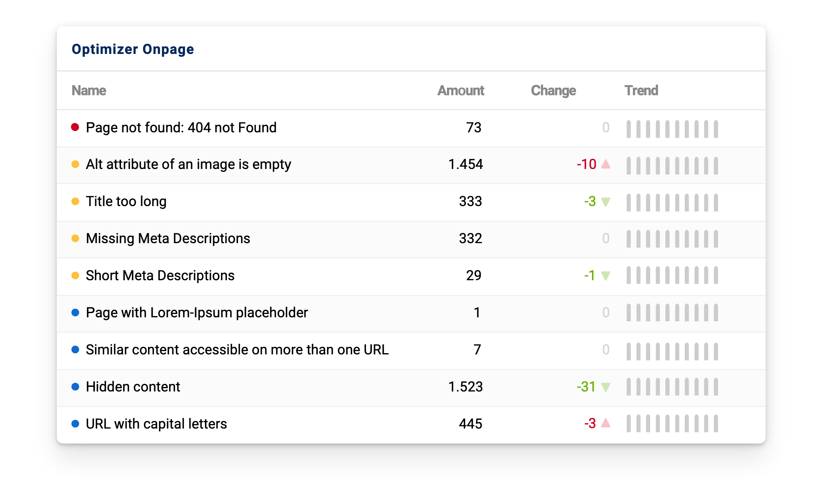Image resolution: width=834 pixels, height=504 pixels.
Task: Click green down arrow in Hidden content row
Action: pyautogui.click(x=605, y=387)
